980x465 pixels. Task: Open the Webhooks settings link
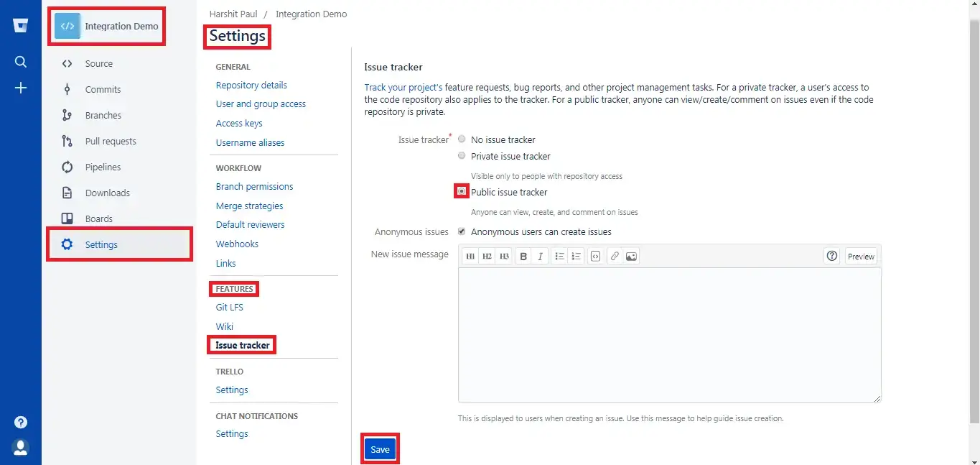(237, 244)
